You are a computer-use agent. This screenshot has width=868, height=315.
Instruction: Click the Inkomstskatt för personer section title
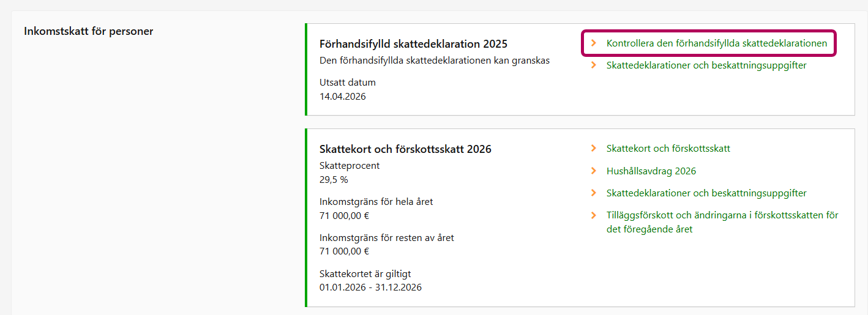[x=88, y=31]
